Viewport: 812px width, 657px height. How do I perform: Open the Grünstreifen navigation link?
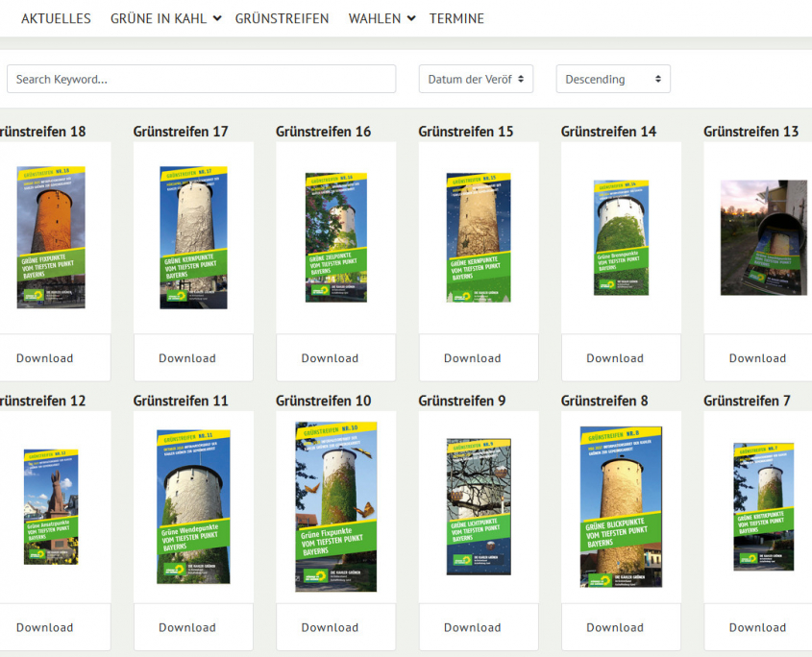[282, 18]
